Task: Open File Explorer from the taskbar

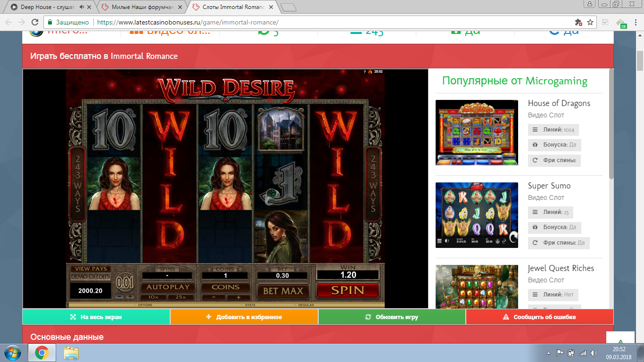Action: click(x=71, y=353)
